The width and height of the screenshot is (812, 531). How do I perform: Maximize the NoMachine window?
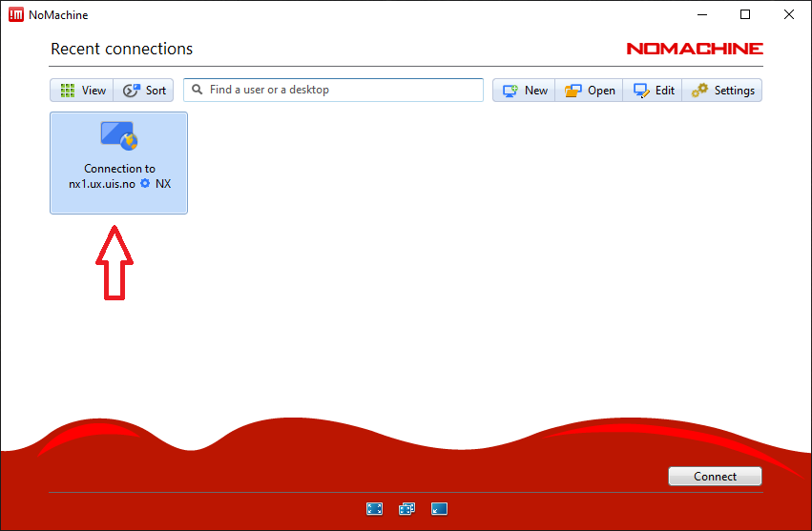[745, 14]
